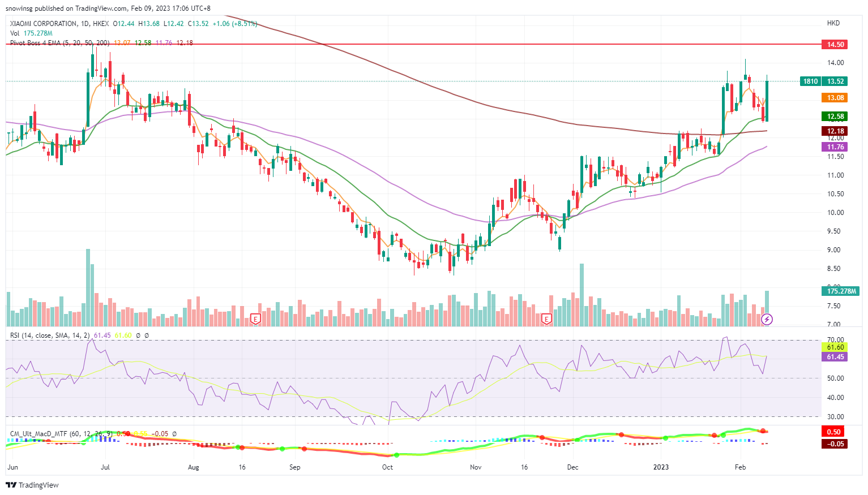Viewport: 868px width, 495px height.
Task: Click the purple lightning bolt icon
Action: click(767, 320)
